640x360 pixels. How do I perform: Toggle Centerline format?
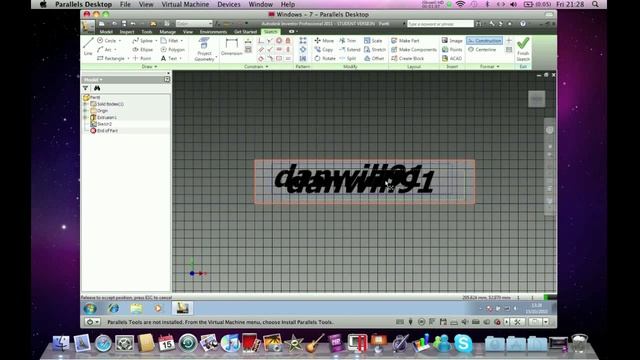(482, 49)
